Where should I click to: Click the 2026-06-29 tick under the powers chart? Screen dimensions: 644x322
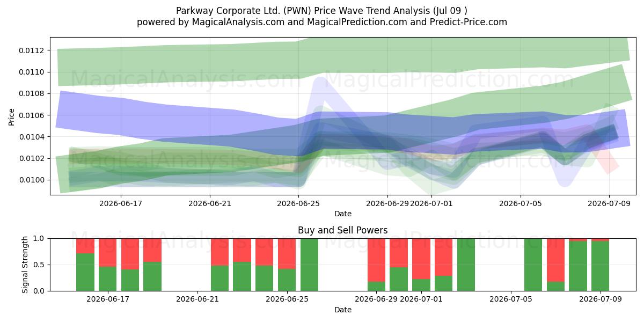(x=376, y=298)
